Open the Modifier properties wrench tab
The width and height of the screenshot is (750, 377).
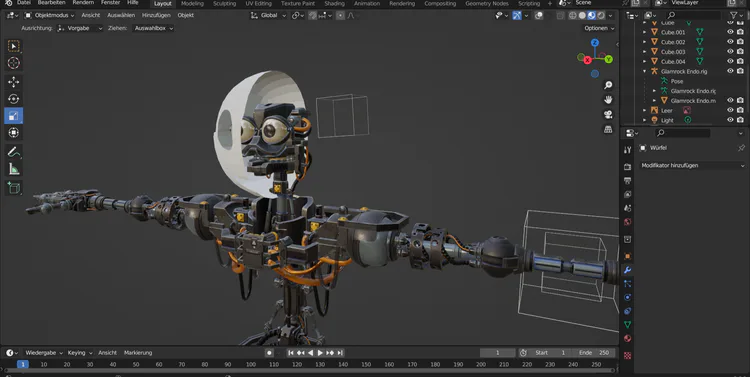point(628,270)
